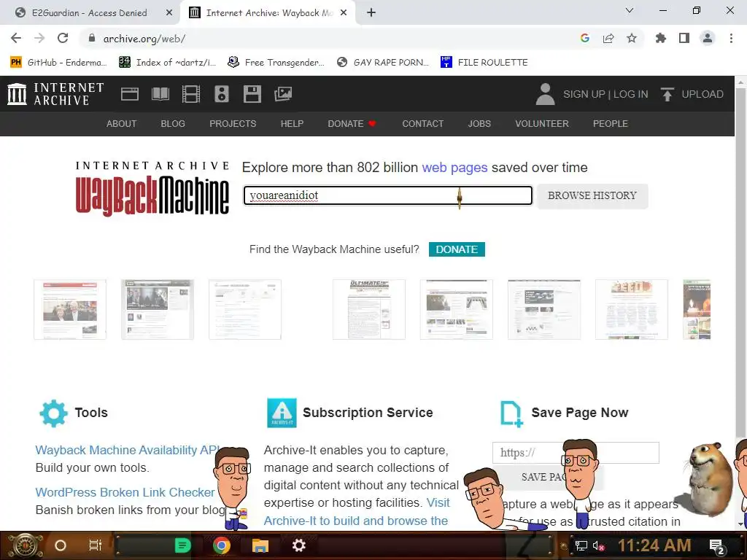Share this page via share icon
The height and width of the screenshot is (560, 747).
tap(608, 38)
